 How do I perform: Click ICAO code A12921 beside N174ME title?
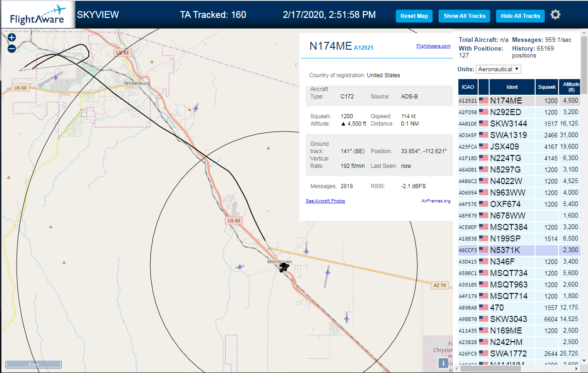click(x=364, y=47)
